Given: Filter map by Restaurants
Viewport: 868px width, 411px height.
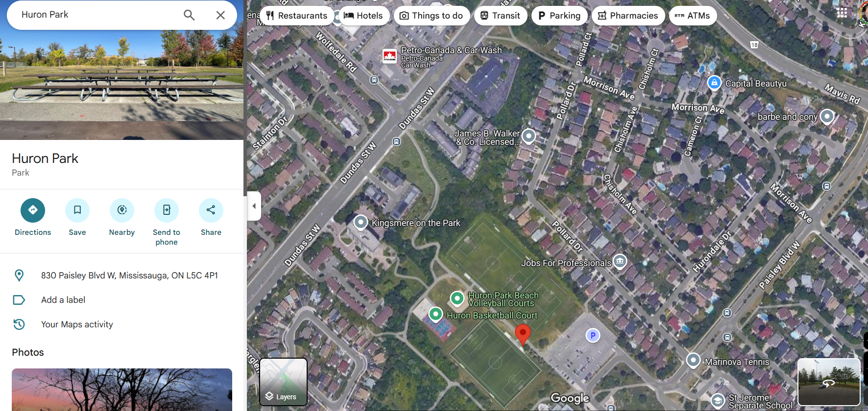Looking at the screenshot, I should coord(297,16).
